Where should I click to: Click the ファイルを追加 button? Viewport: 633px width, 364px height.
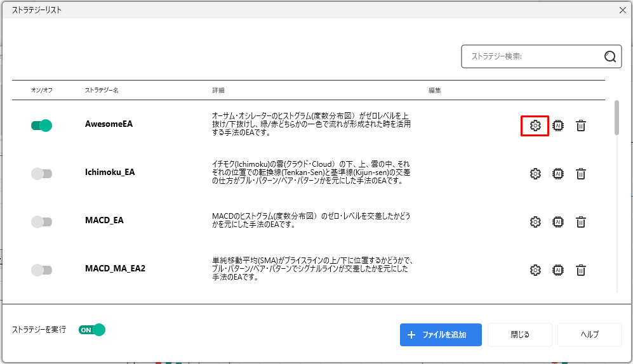440,335
